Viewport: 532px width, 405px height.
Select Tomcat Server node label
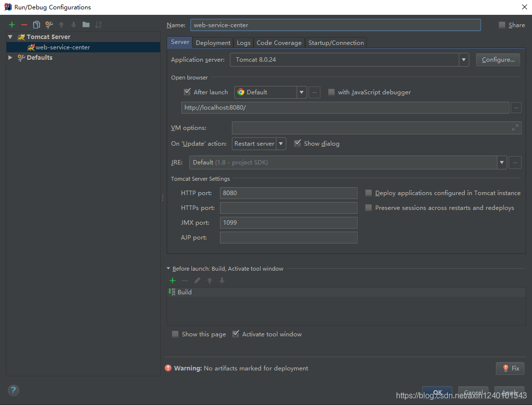coord(48,37)
